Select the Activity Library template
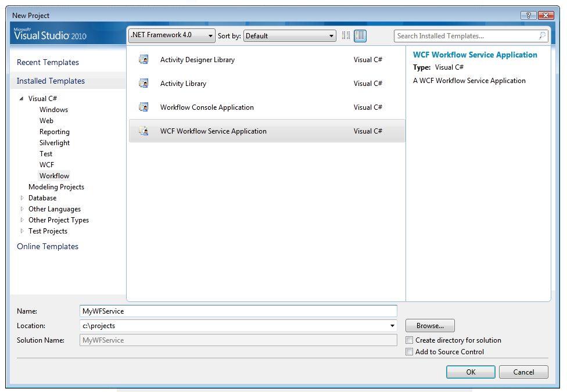This screenshot has width=567, height=392. click(267, 83)
